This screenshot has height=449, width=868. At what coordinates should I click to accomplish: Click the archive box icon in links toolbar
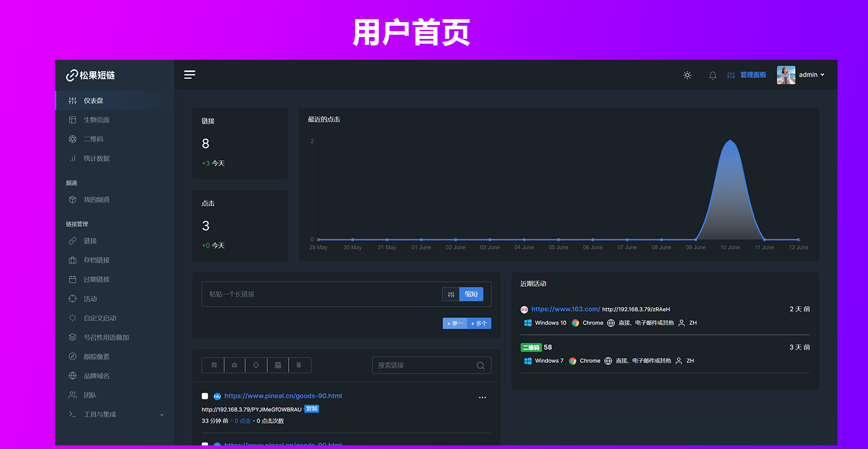pyautogui.click(x=278, y=365)
